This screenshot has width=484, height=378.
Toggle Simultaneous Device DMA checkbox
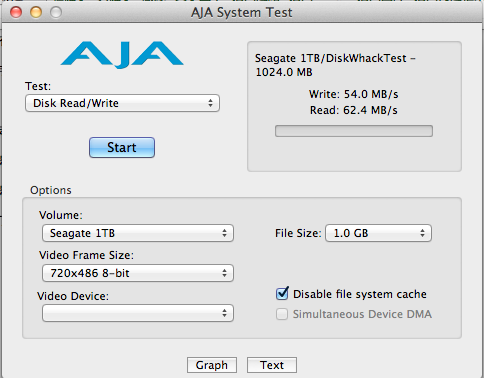pos(282,314)
